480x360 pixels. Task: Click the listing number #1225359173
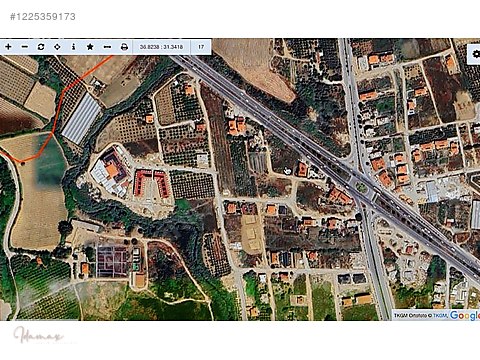tap(43, 17)
